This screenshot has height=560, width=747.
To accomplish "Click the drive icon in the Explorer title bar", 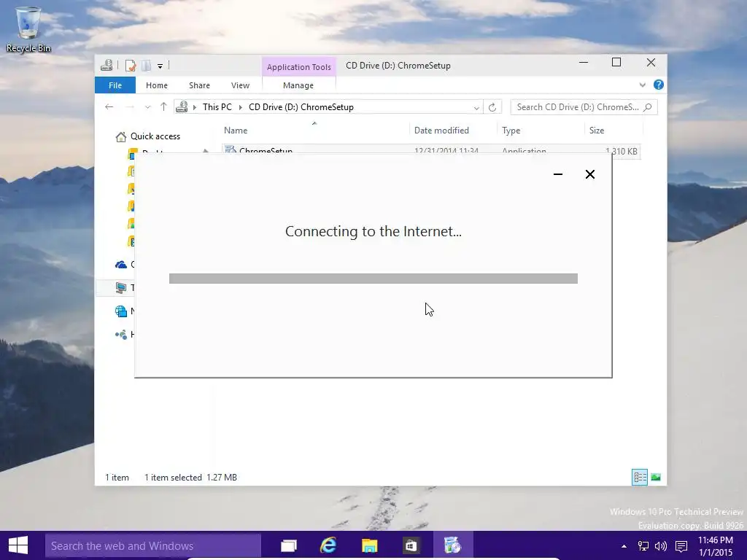I will (x=107, y=65).
